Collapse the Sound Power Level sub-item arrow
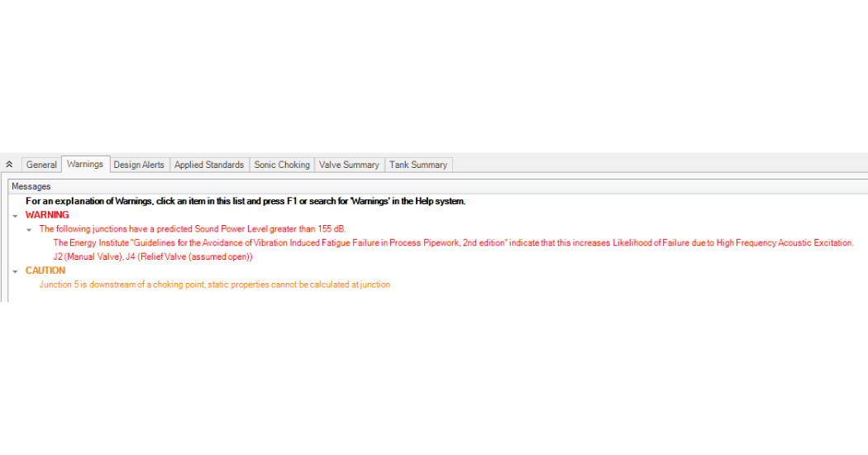The height and width of the screenshot is (455, 868). click(29, 229)
